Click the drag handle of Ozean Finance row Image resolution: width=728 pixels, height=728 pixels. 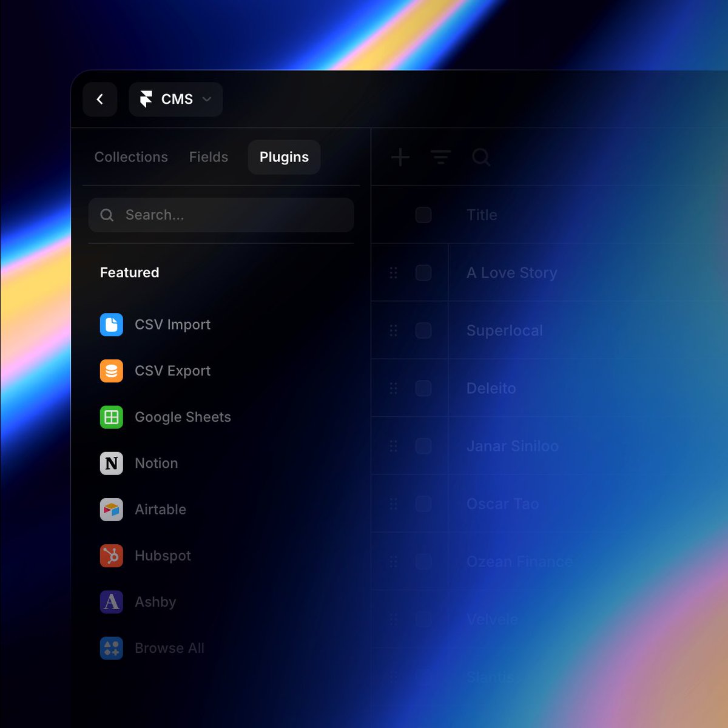pyautogui.click(x=393, y=562)
